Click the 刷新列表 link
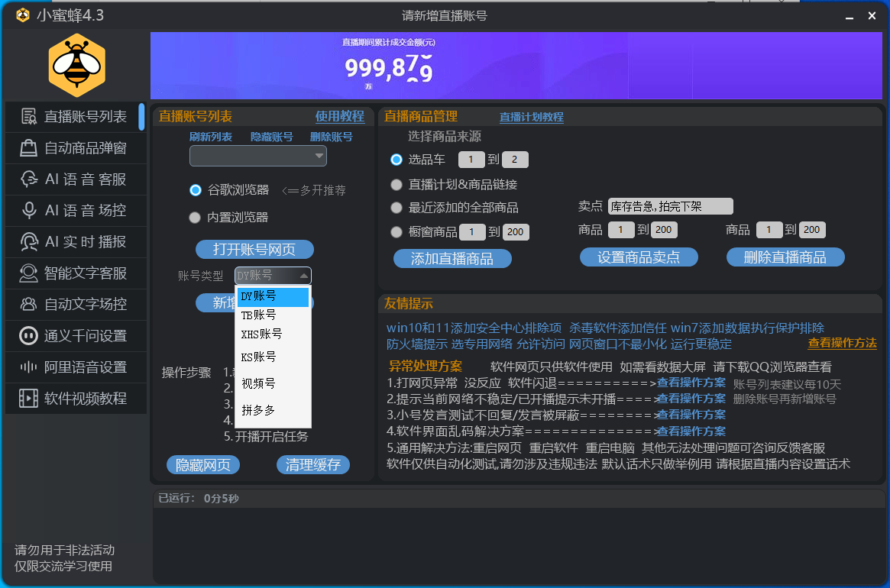 pos(211,137)
